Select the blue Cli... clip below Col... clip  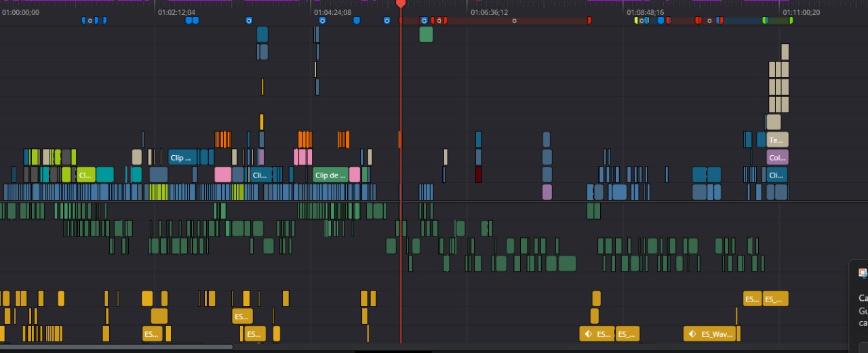coord(777,175)
